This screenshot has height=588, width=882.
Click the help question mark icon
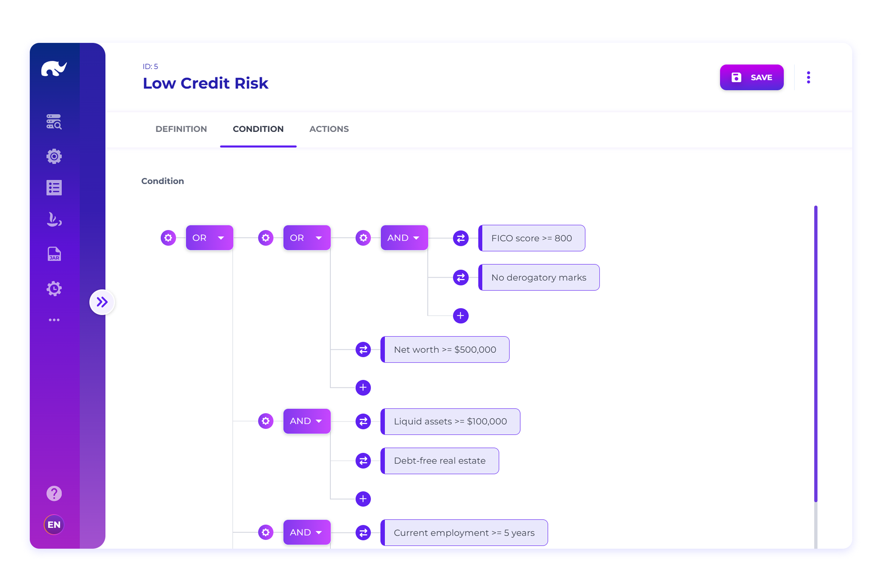(54, 494)
